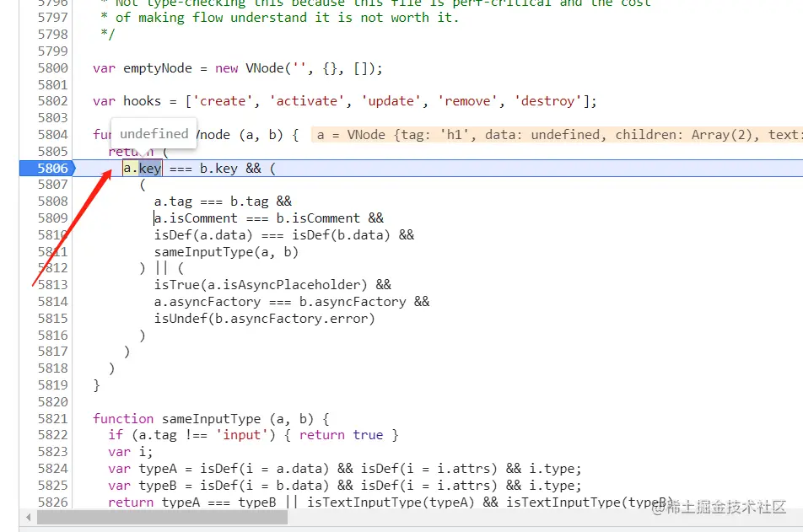Image resolution: width=803 pixels, height=532 pixels.
Task: Click line number 5815 in gutter
Action: tap(53, 319)
